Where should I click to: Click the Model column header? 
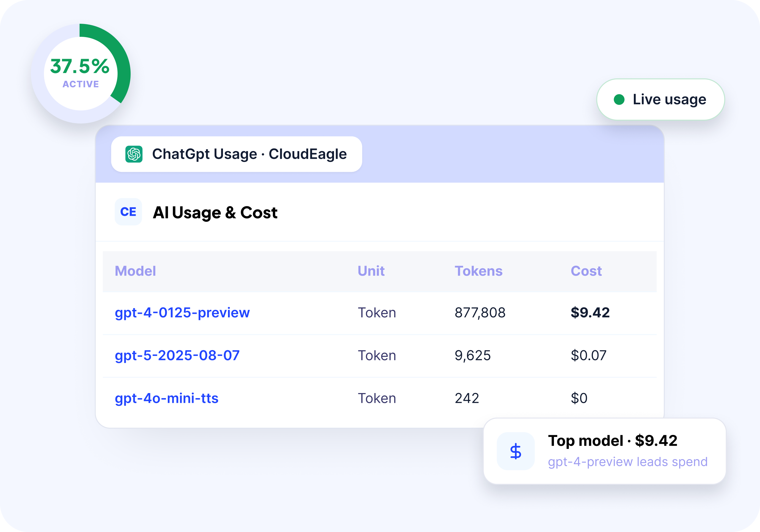pyautogui.click(x=135, y=271)
